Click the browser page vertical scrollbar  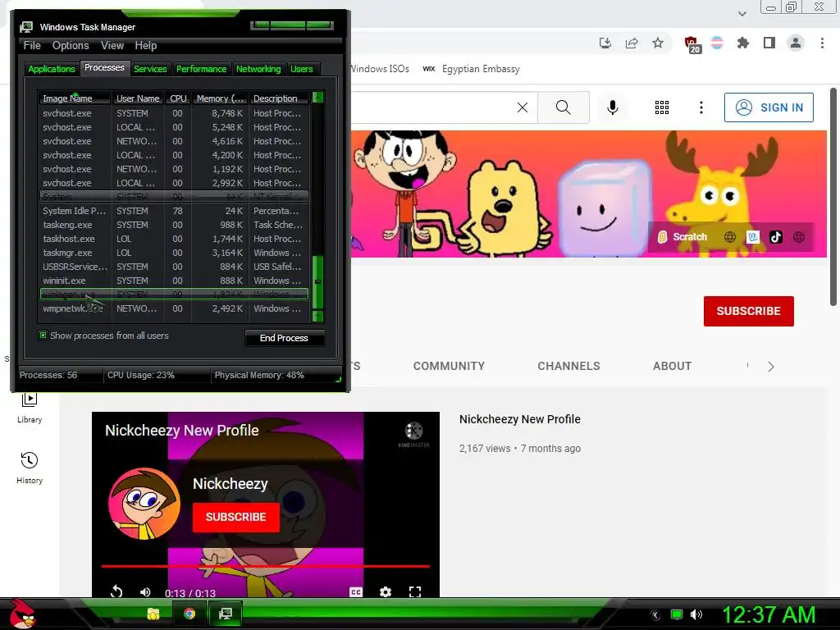point(833,197)
